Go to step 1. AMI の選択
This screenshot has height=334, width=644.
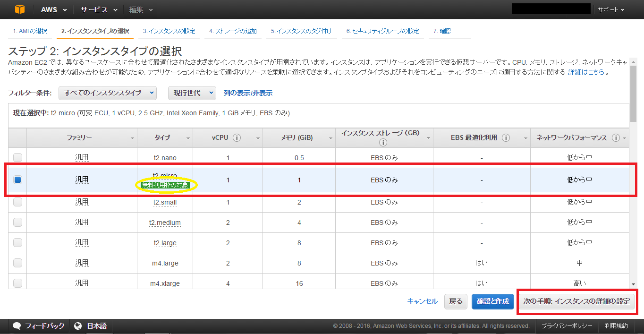(30, 31)
